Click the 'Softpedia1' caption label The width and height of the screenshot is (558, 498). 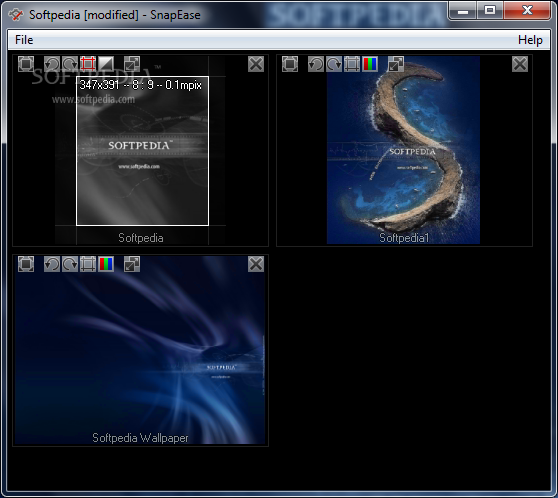(404, 238)
